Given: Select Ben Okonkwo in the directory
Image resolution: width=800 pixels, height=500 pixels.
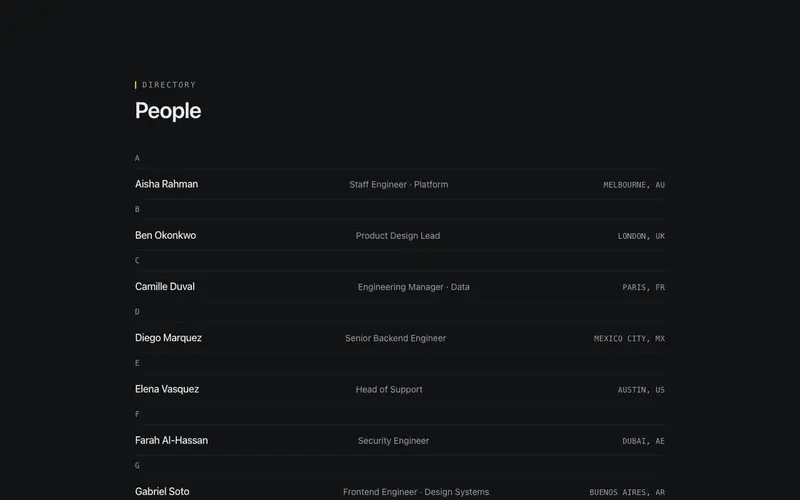Looking at the screenshot, I should [400, 235].
